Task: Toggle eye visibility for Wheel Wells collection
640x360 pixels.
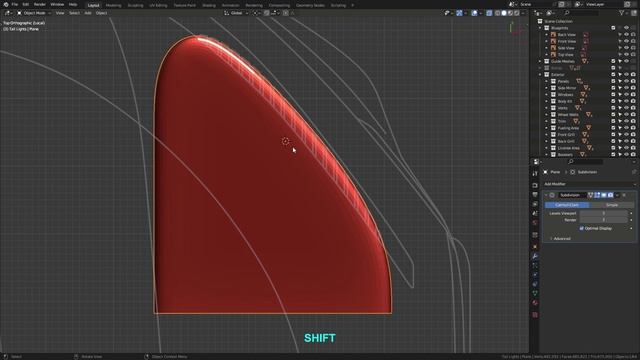Action: click(626, 115)
